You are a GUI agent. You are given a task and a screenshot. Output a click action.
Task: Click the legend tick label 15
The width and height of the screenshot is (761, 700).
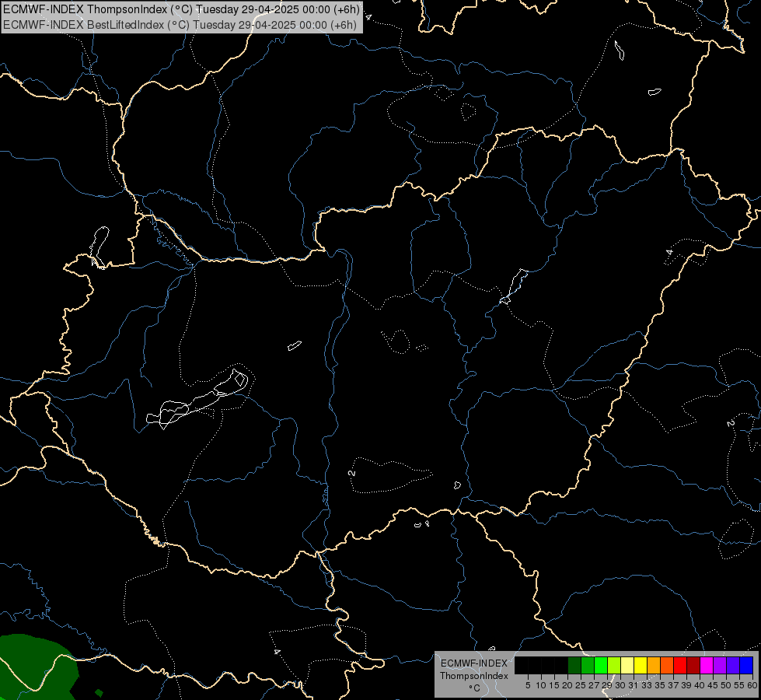[x=555, y=685]
